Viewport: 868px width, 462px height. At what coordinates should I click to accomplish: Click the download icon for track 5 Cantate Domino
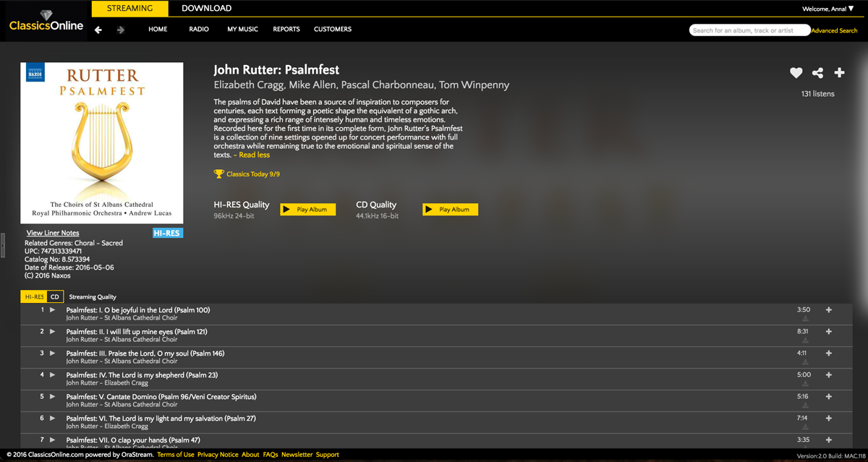(x=805, y=406)
